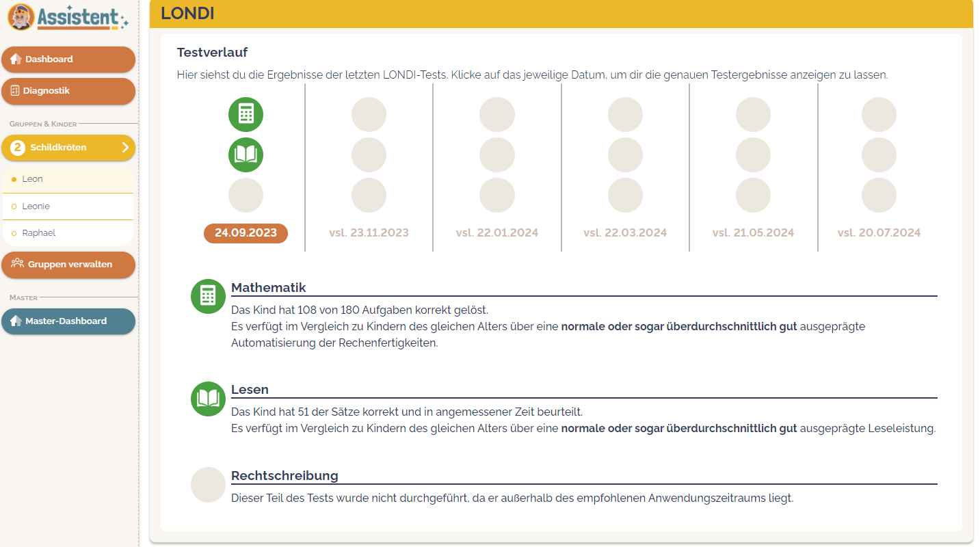Click the Mathematik calculator icon in results

tap(208, 296)
